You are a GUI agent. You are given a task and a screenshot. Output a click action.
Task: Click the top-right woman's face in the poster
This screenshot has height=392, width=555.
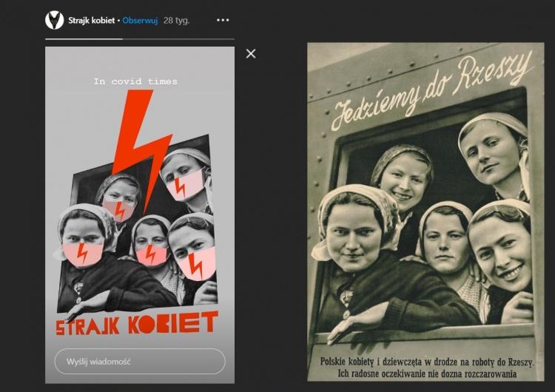[x=494, y=152]
